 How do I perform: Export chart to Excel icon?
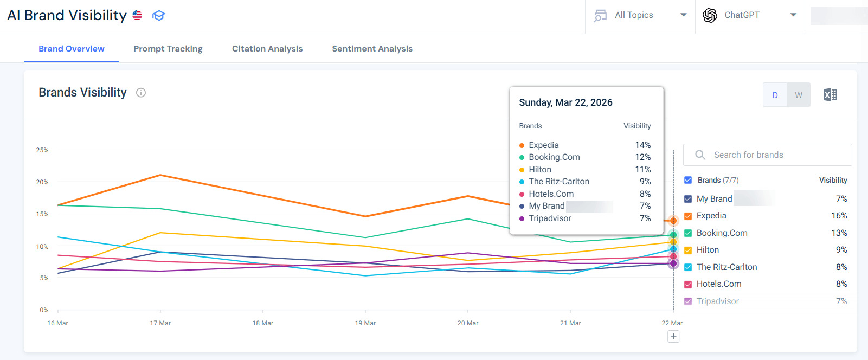point(830,95)
